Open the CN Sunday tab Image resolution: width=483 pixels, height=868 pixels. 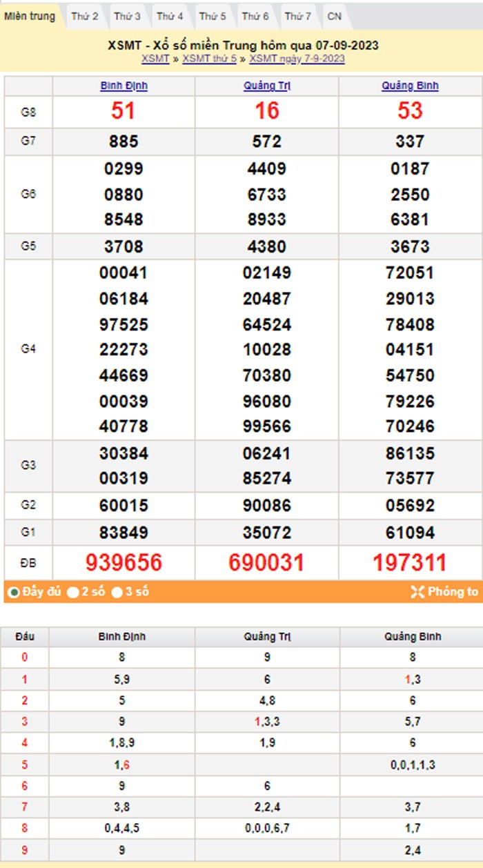point(334,16)
